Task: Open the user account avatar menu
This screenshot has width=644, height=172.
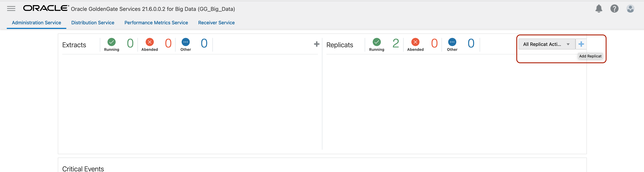Action: pos(630,9)
